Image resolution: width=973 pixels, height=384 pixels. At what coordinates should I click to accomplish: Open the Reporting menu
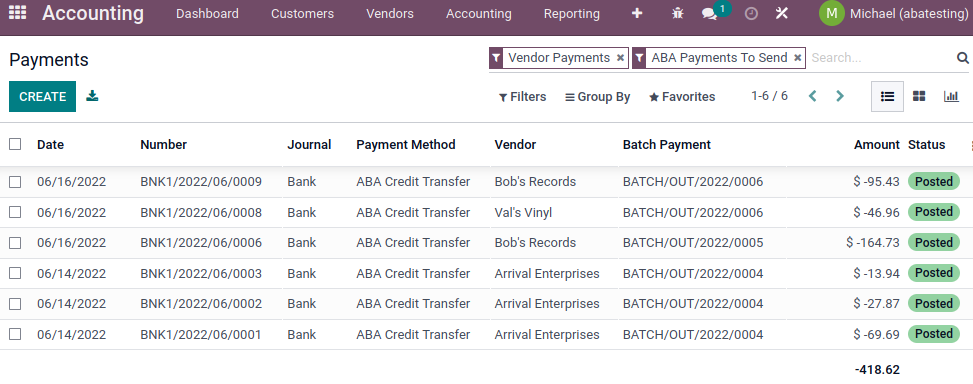(x=572, y=14)
